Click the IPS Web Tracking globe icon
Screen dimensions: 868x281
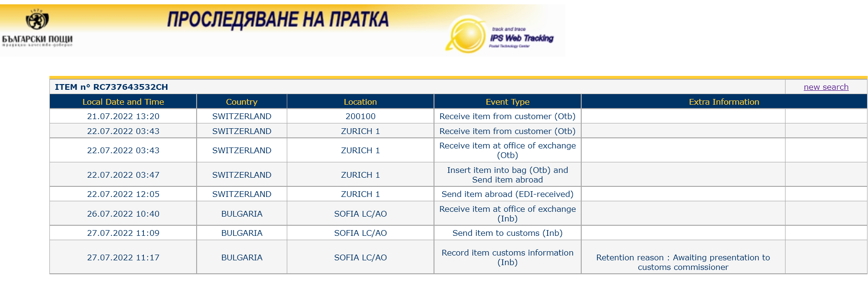pyautogui.click(x=465, y=35)
